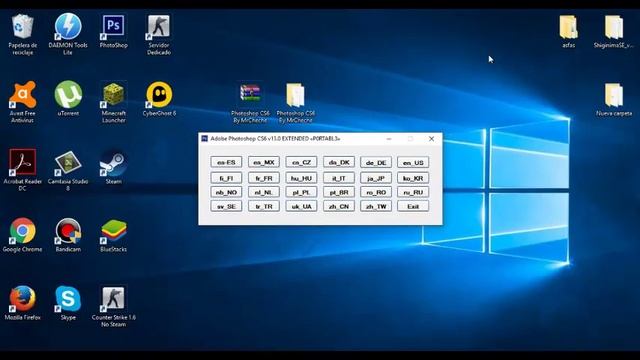Choose the tr_TR language button
Viewport: 640px width, 360px height.
pyautogui.click(x=264, y=206)
